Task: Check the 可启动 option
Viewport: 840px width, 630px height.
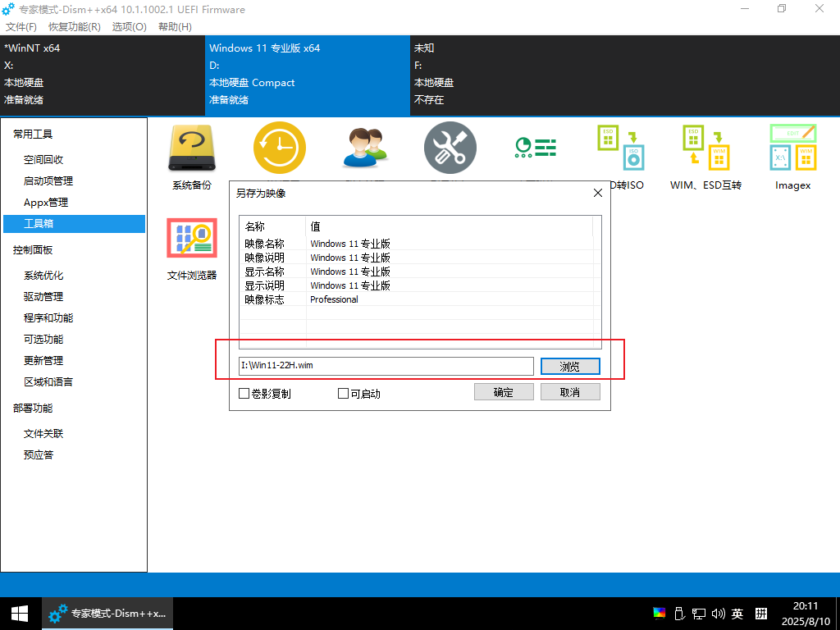Action: click(359, 394)
